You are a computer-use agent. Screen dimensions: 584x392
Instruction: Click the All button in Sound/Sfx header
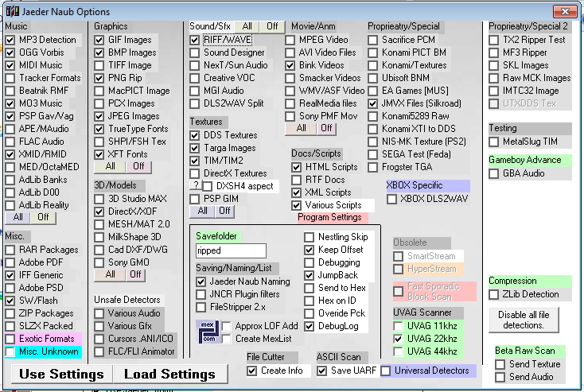(247, 26)
